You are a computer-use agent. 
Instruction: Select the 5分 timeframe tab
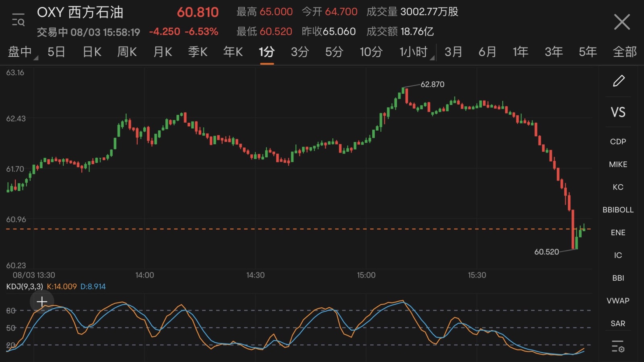(x=334, y=52)
